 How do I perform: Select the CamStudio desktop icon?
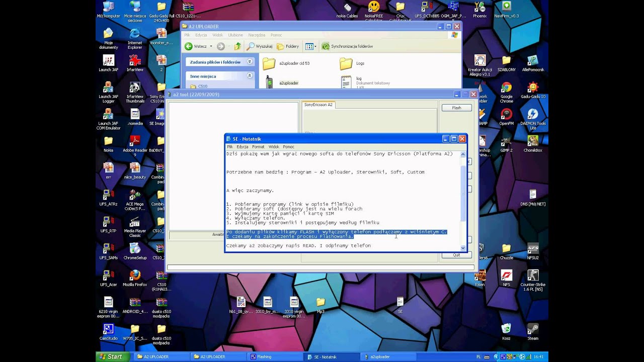coord(108,332)
